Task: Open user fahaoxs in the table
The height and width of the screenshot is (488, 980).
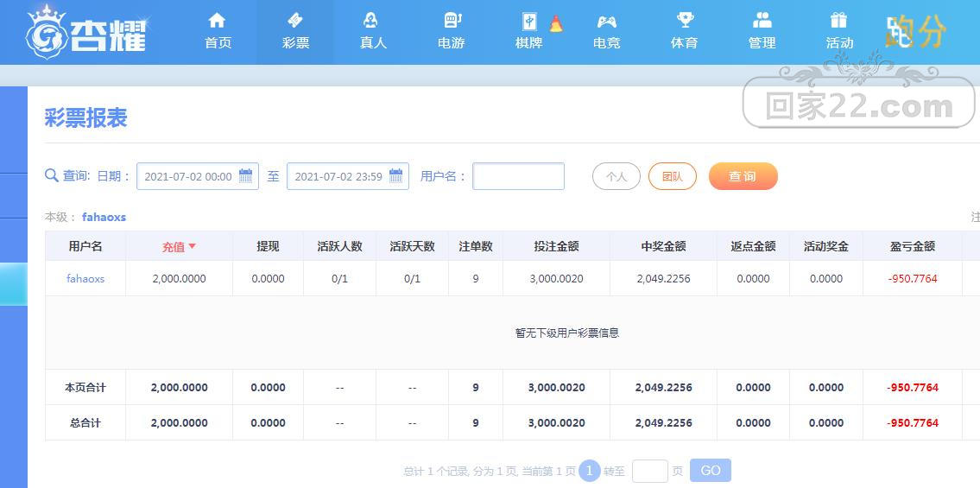Action: 85,279
